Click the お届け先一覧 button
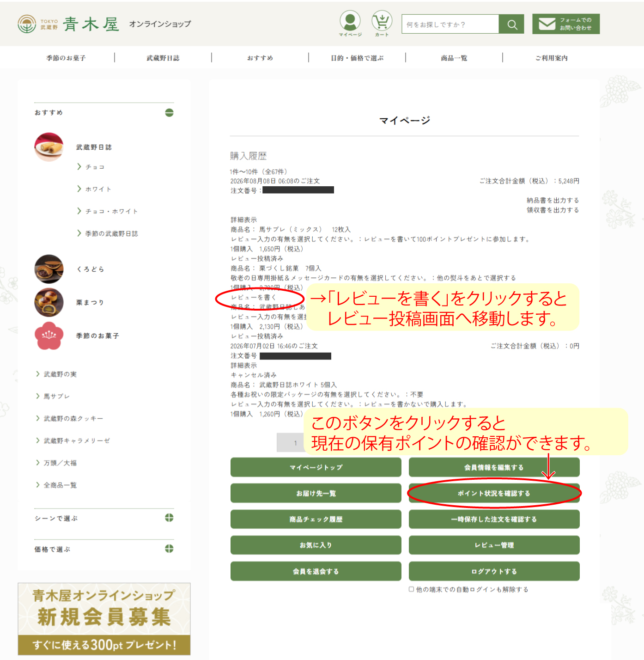 (316, 493)
